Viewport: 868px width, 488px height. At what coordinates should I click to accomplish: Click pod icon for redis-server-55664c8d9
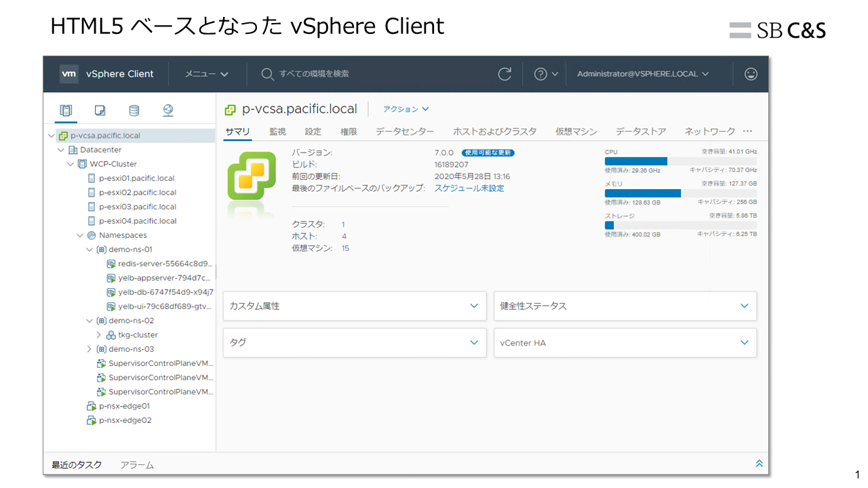[111, 264]
